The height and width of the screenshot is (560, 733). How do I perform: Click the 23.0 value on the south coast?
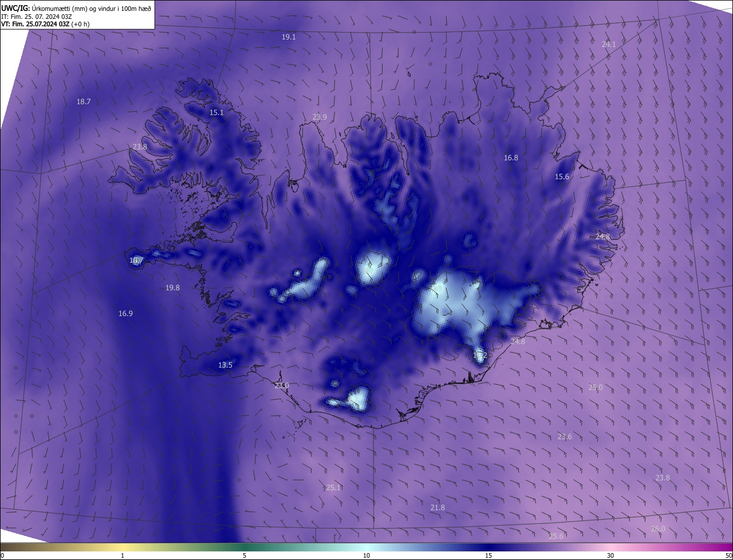282,386
